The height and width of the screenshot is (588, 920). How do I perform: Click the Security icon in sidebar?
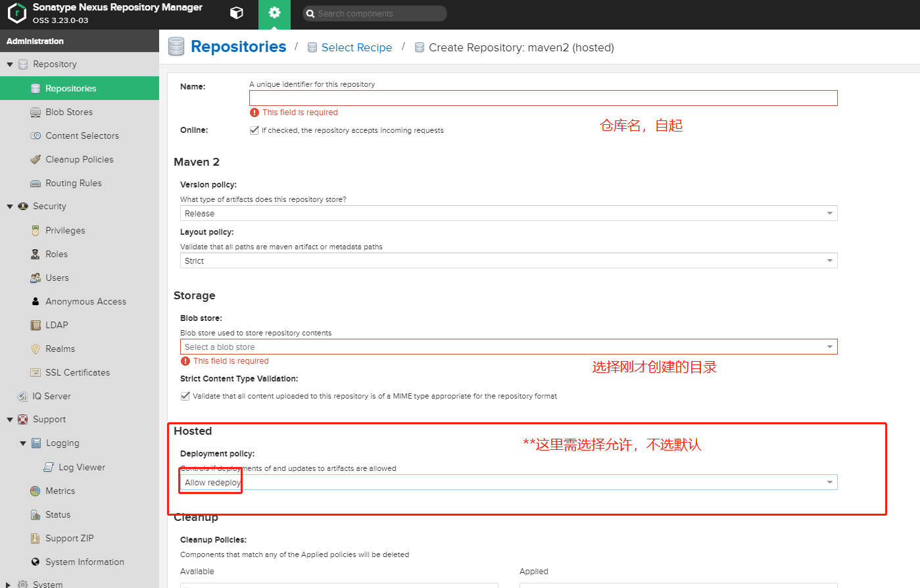click(23, 207)
